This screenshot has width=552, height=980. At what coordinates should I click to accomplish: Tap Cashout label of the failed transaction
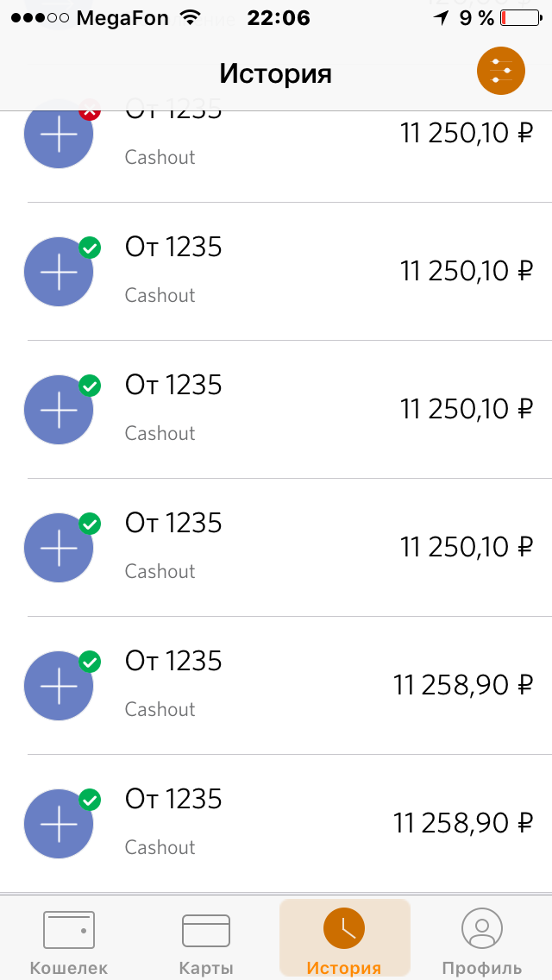(160, 157)
